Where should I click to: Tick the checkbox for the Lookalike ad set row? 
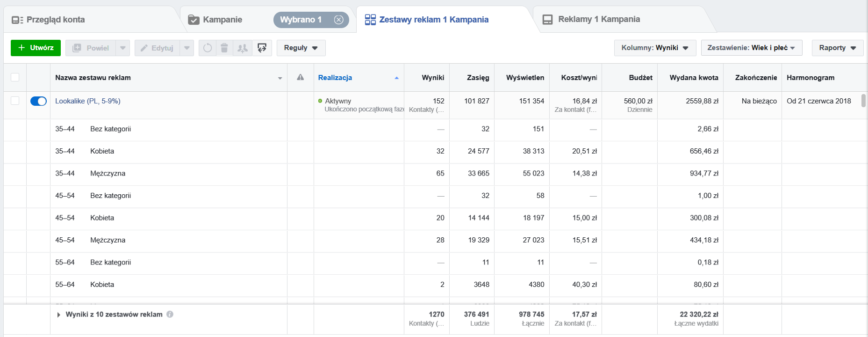[x=15, y=101]
